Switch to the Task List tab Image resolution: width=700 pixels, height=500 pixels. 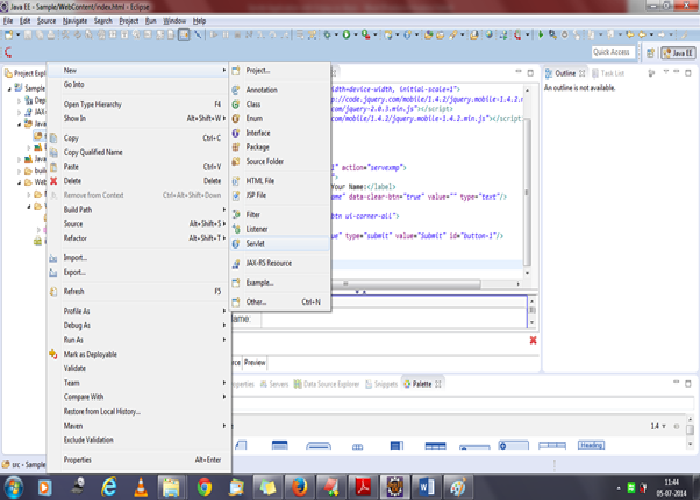(x=608, y=73)
